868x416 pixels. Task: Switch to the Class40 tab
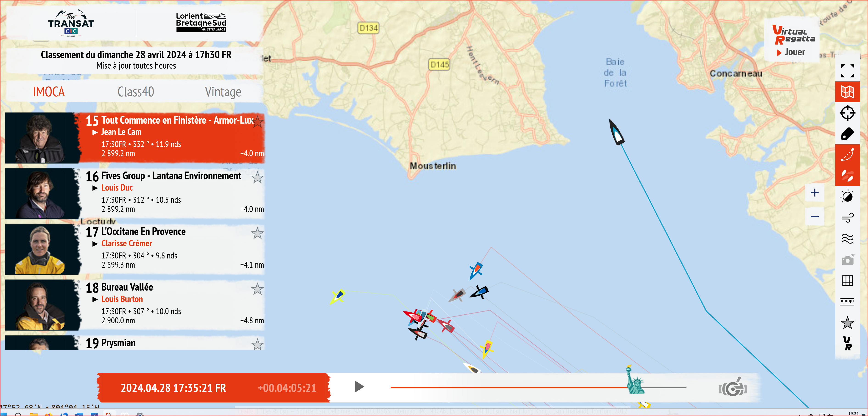pos(135,92)
